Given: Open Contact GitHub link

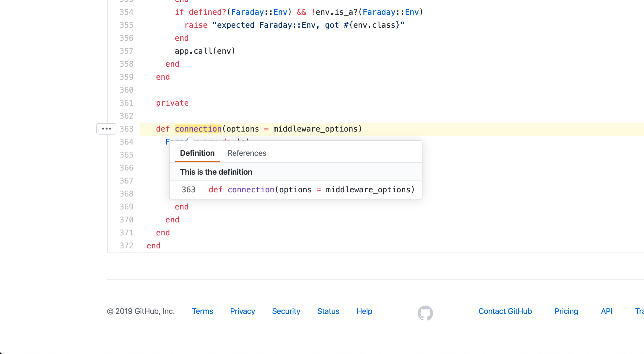Looking at the screenshot, I should pos(505,311).
